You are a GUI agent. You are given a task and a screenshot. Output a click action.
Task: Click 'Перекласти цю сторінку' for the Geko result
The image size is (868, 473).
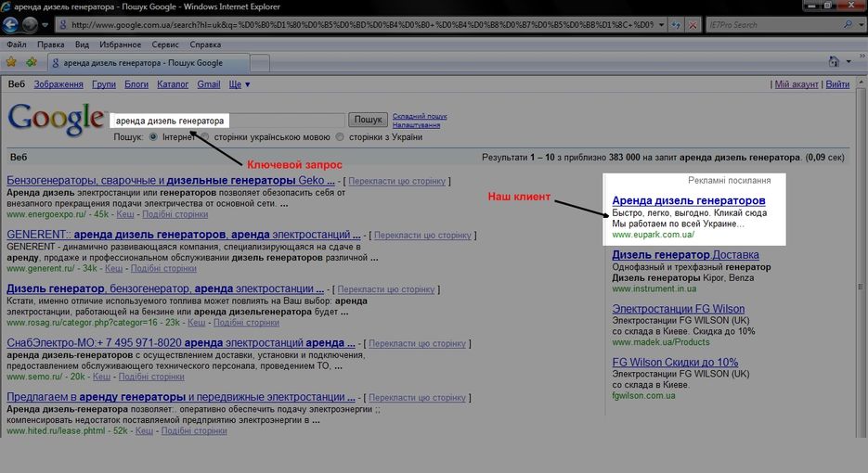pos(397,181)
